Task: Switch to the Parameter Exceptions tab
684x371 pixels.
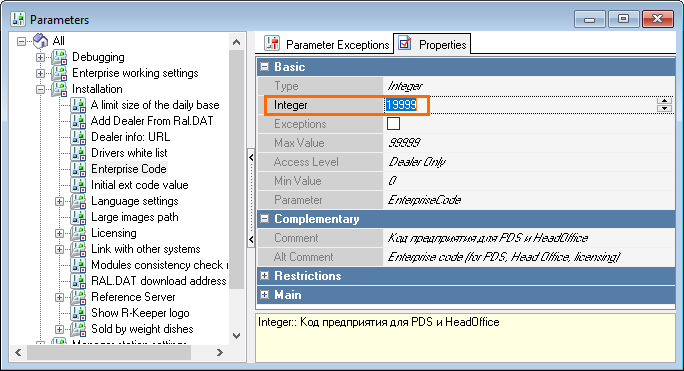Action: point(327,44)
